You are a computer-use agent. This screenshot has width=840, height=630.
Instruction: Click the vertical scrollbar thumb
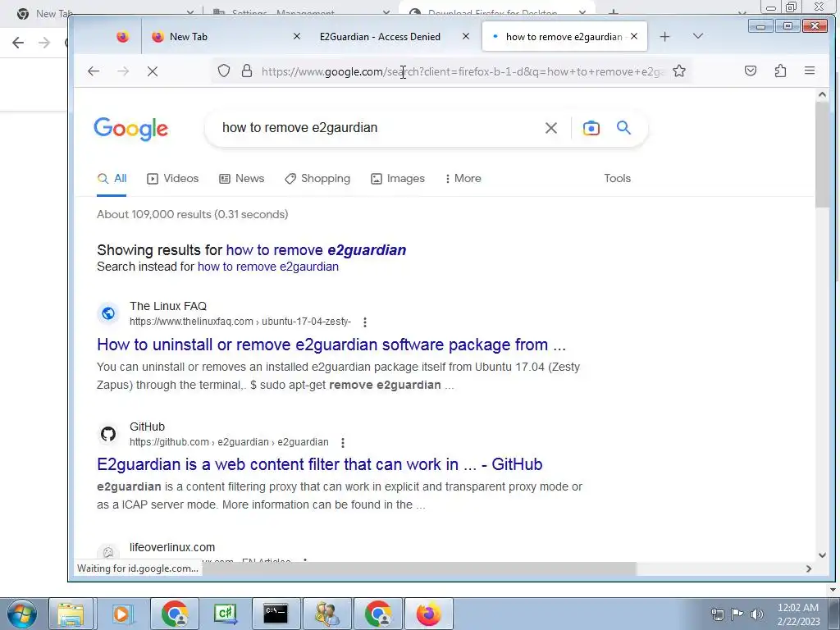822,155
